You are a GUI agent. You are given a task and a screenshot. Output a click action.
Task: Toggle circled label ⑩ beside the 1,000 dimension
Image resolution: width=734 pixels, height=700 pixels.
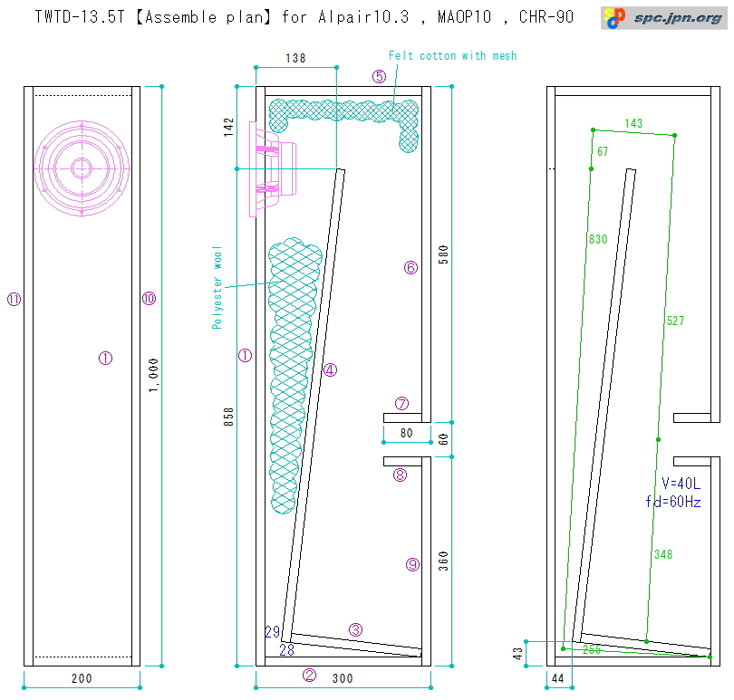point(150,297)
